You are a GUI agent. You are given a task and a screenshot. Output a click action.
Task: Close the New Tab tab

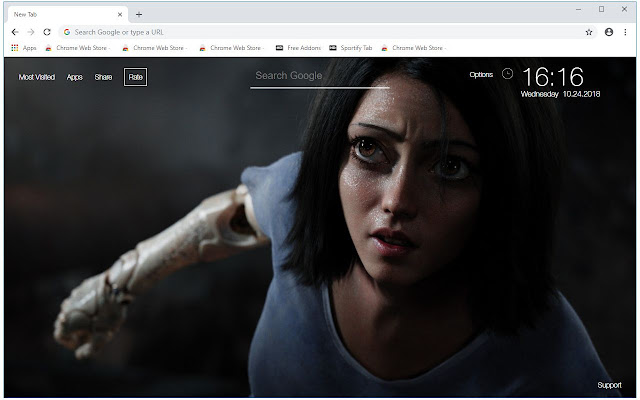120,15
